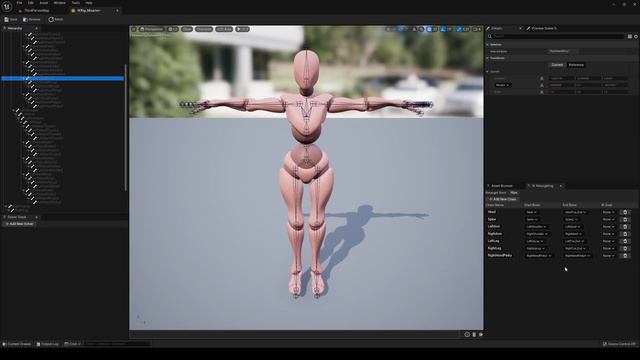Delete the RightHandPinky retarget chain
The width and height of the screenshot is (640, 360).
point(625,256)
